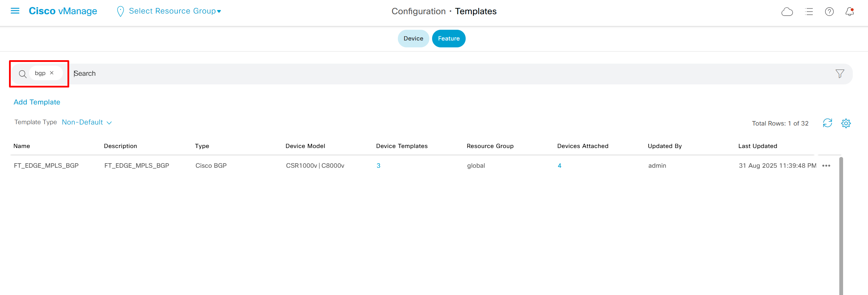
Task: Click the search magnifier icon
Action: [22, 74]
